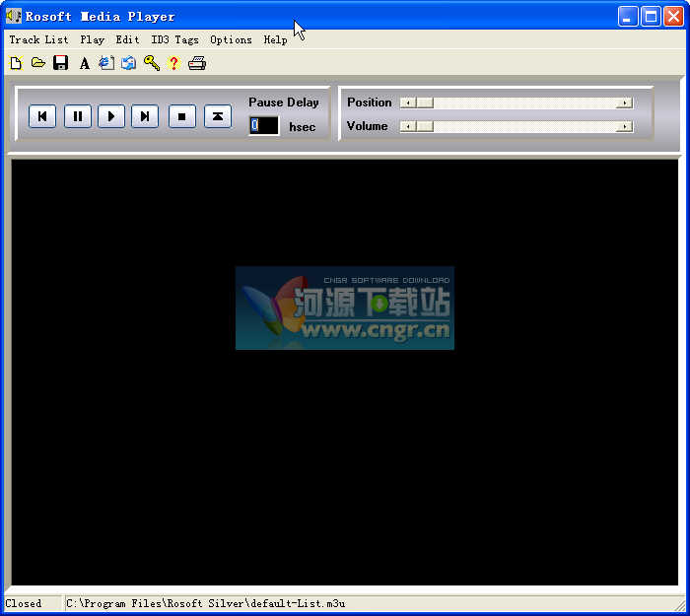This screenshot has width=690, height=616.
Task: Skip to next track
Action: point(145,116)
